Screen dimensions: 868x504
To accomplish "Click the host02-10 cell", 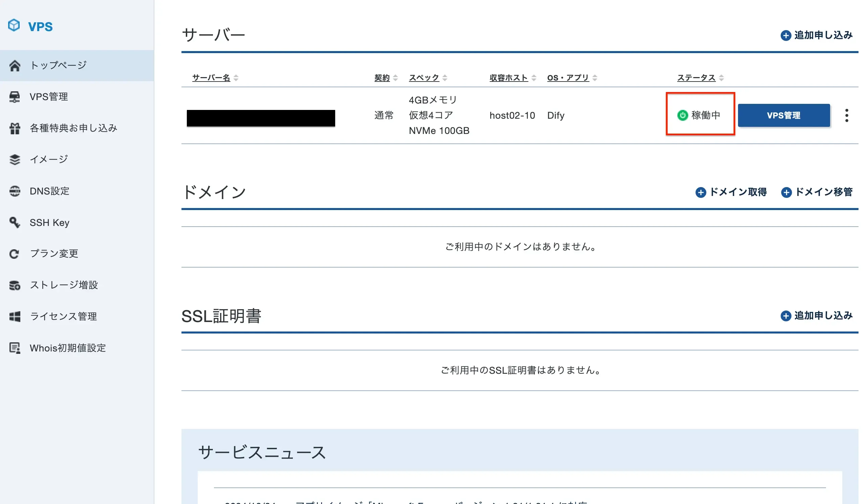I will click(x=512, y=115).
